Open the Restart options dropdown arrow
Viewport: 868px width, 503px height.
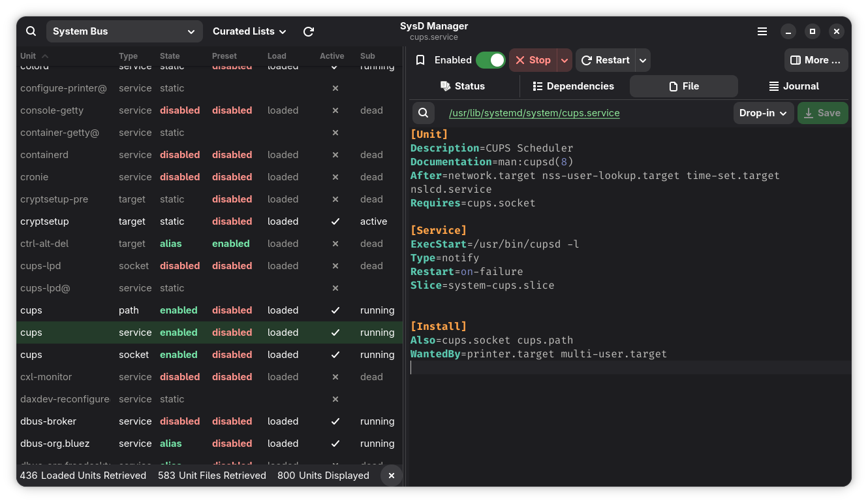(643, 60)
